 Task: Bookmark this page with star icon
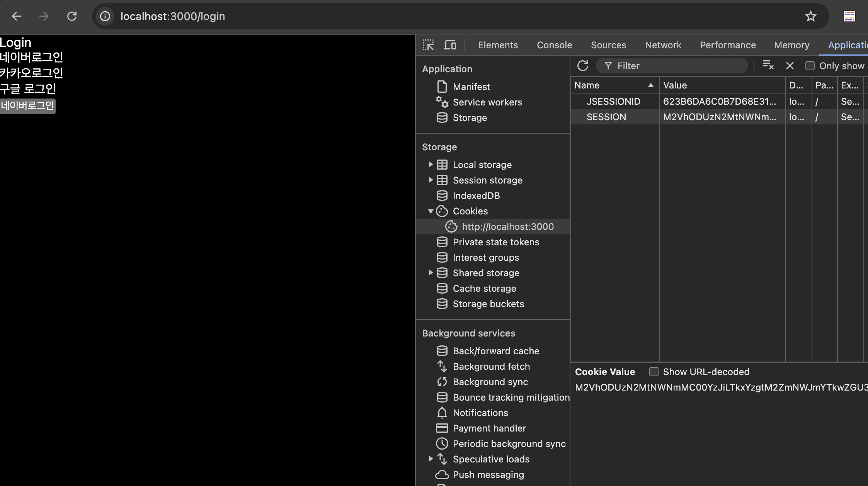coord(810,16)
